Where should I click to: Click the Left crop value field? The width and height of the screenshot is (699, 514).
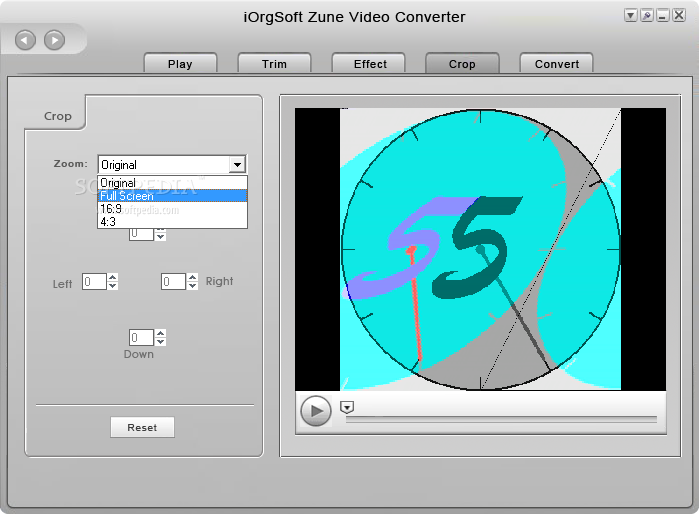point(94,281)
